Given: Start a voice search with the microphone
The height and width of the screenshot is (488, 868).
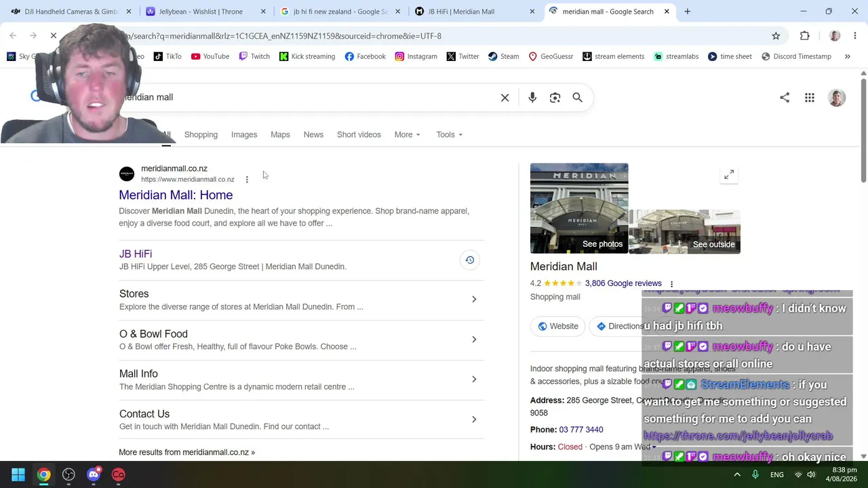Looking at the screenshot, I should click(x=532, y=98).
